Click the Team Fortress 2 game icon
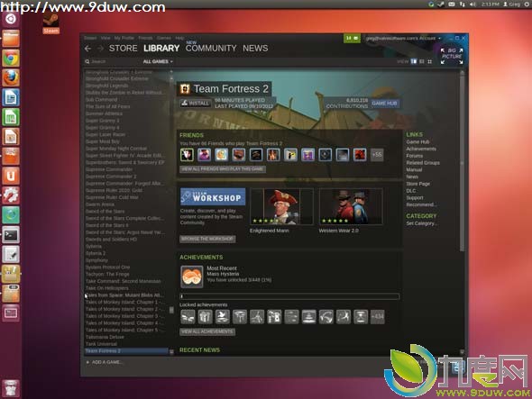The width and height of the screenshot is (532, 399). point(185,89)
